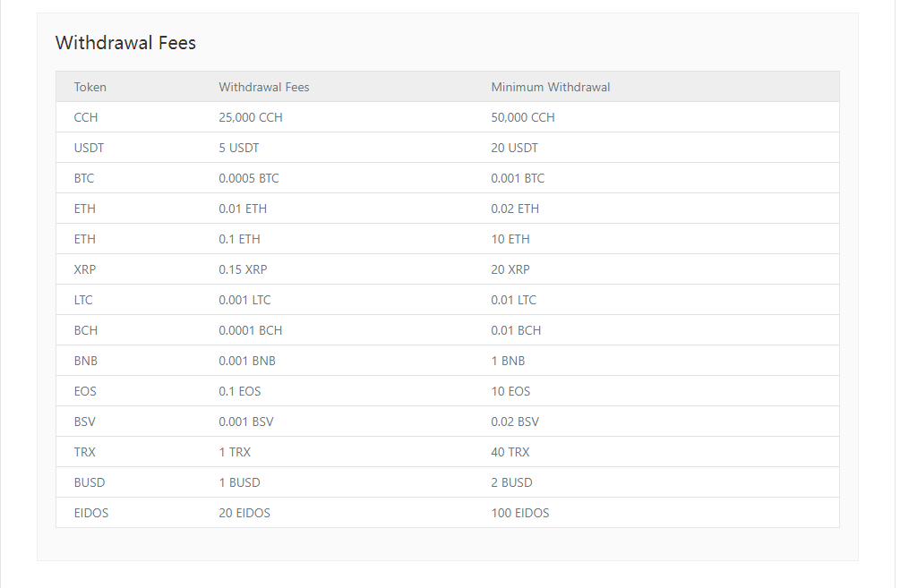This screenshot has height=588, width=900.
Task: Click the "0.001 BNB" fee value
Action: [247, 361]
